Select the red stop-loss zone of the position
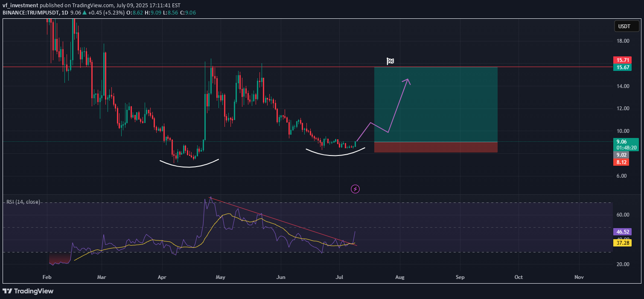 pos(436,147)
